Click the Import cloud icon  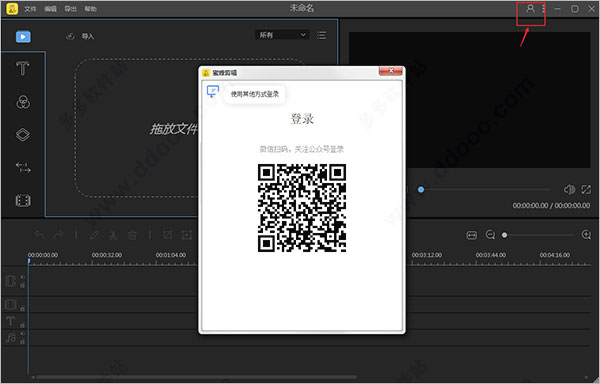pos(70,36)
